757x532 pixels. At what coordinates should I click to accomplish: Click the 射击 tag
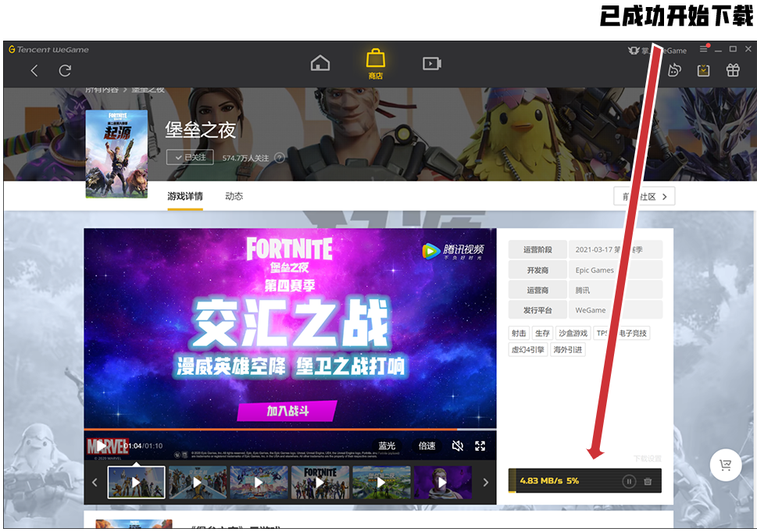coord(519,333)
